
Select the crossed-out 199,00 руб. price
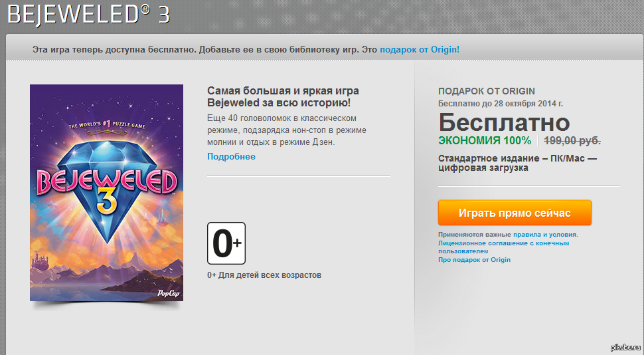(572, 141)
